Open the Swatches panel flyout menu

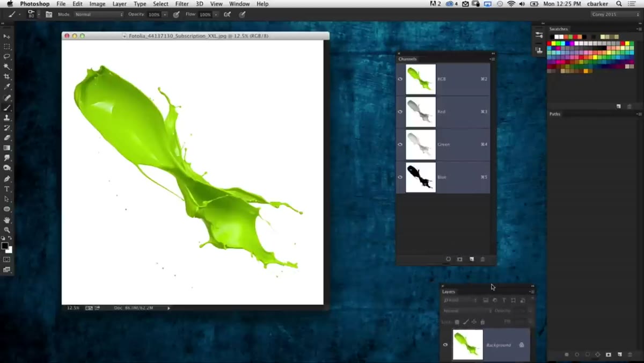point(639,29)
